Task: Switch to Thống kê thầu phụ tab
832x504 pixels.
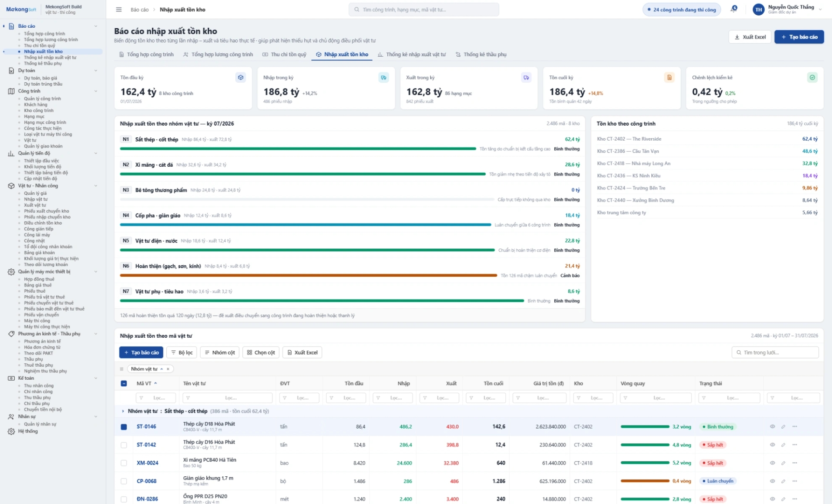Action: click(481, 55)
